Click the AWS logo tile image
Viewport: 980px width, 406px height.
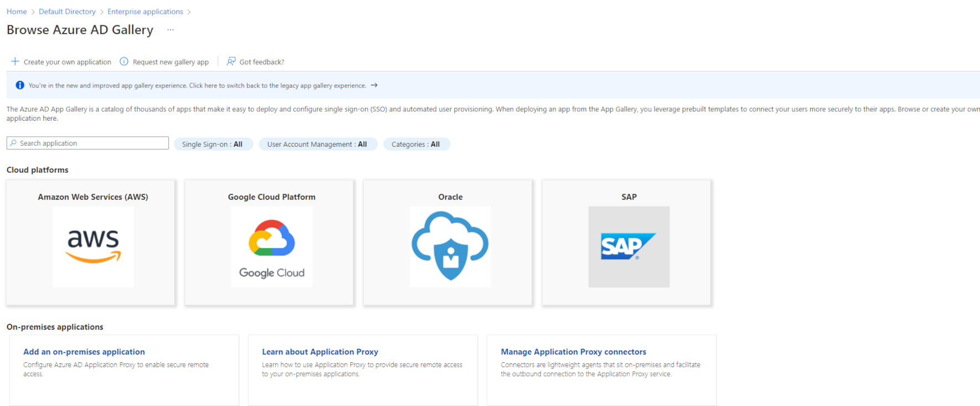pos(93,246)
